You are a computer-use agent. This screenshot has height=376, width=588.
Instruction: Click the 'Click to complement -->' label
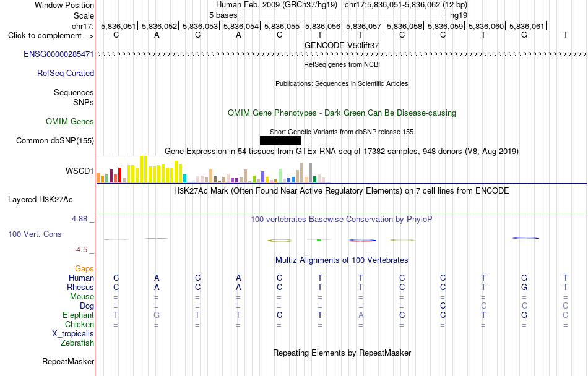51,36
